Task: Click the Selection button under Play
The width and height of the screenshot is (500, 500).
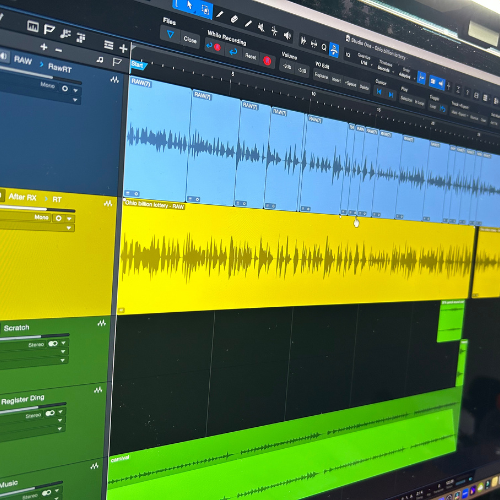Action: tap(406, 99)
